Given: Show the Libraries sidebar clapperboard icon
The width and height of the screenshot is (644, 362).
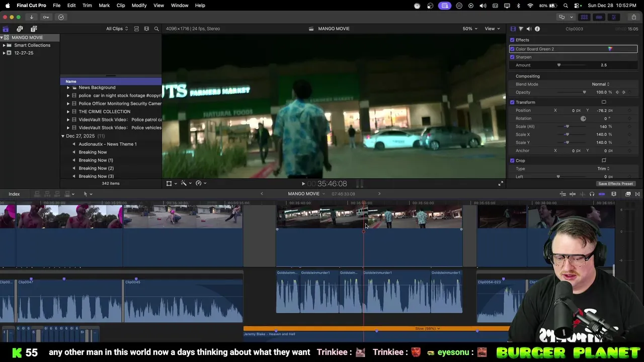Looking at the screenshot, I should pyautogui.click(x=6, y=29).
